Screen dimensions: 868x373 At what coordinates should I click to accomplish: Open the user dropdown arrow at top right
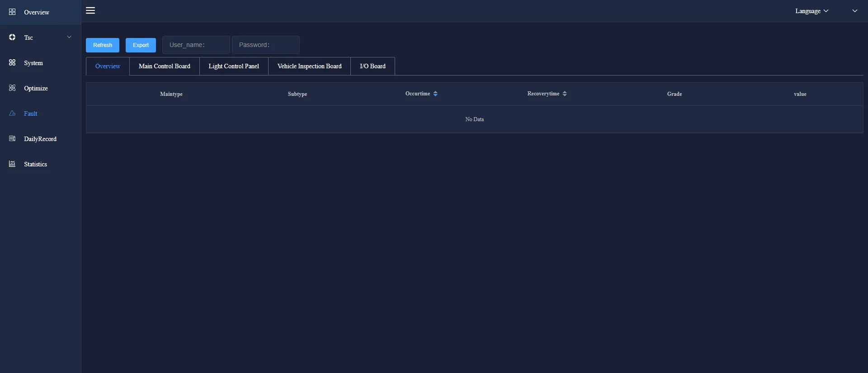pos(855,11)
